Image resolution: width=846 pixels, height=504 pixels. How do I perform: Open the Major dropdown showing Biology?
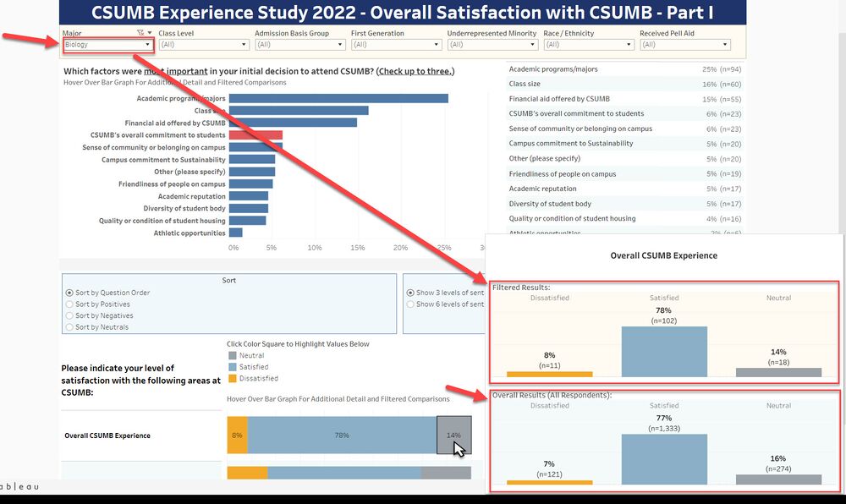click(107, 45)
